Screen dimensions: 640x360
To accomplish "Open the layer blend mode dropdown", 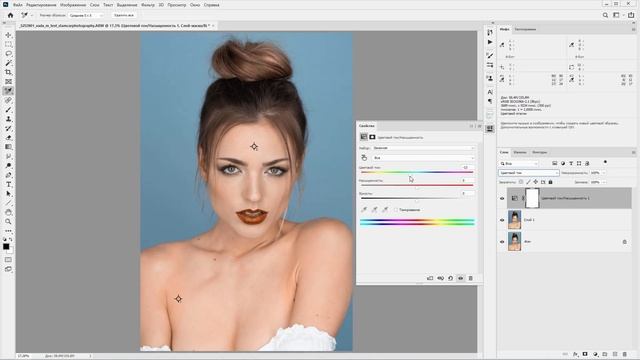I will tap(529, 173).
